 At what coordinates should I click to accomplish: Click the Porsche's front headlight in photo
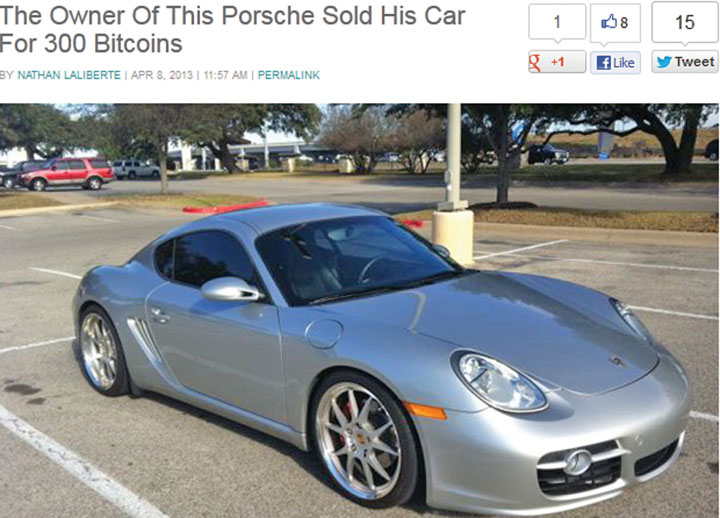coord(501,382)
